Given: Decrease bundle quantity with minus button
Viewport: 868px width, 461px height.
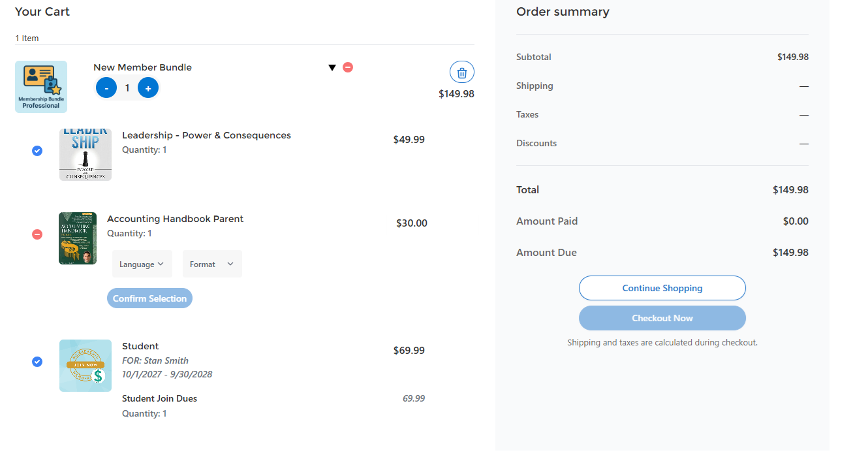Looking at the screenshot, I should [106, 88].
